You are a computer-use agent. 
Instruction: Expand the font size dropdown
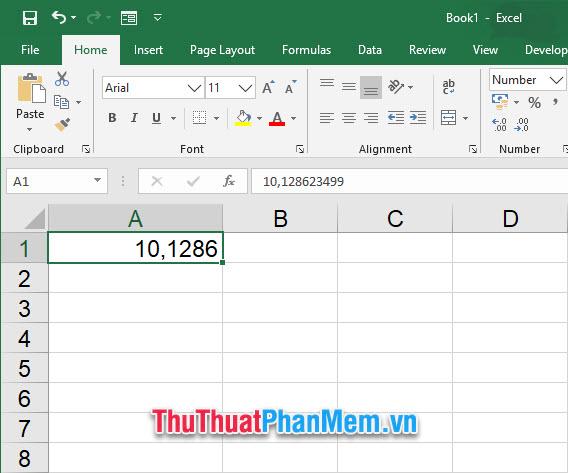pos(245,88)
